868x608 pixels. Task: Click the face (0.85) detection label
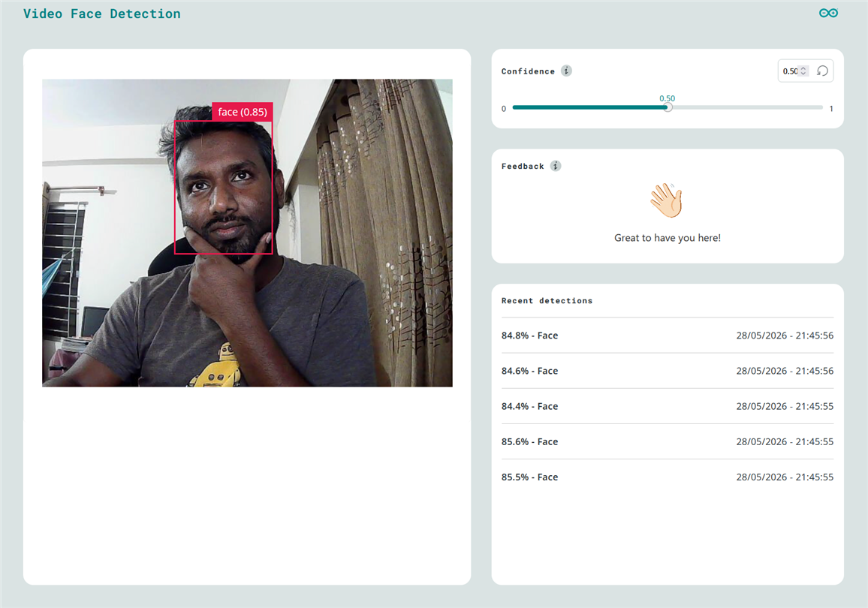[243, 112]
